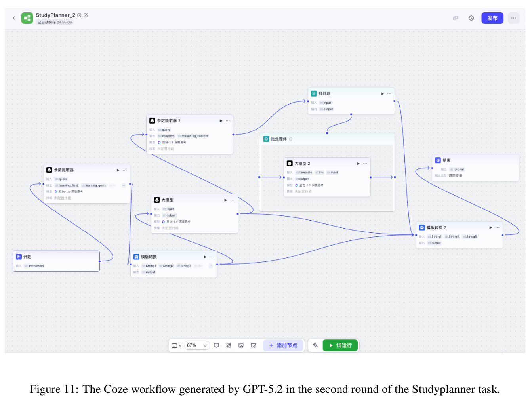Click String3 tag in 模版转换 2
The image size is (532, 402).
[470, 237]
